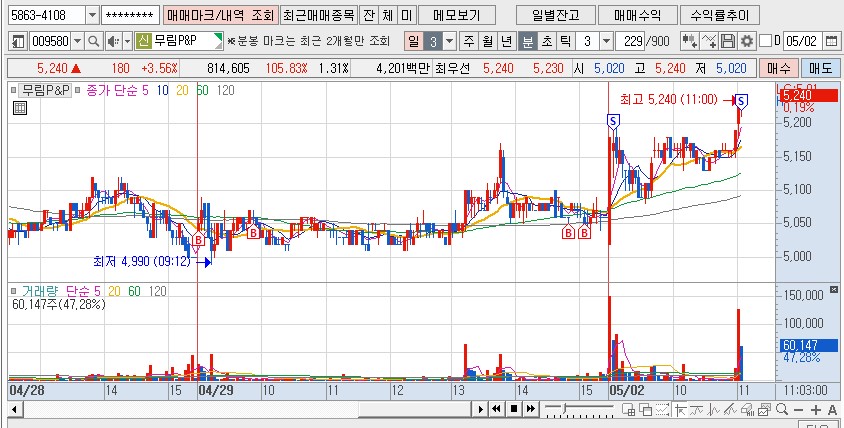
Task: Click the crosshair cursor arrow icon in bottom toolbar
Action: pyautogui.click(x=680, y=410)
